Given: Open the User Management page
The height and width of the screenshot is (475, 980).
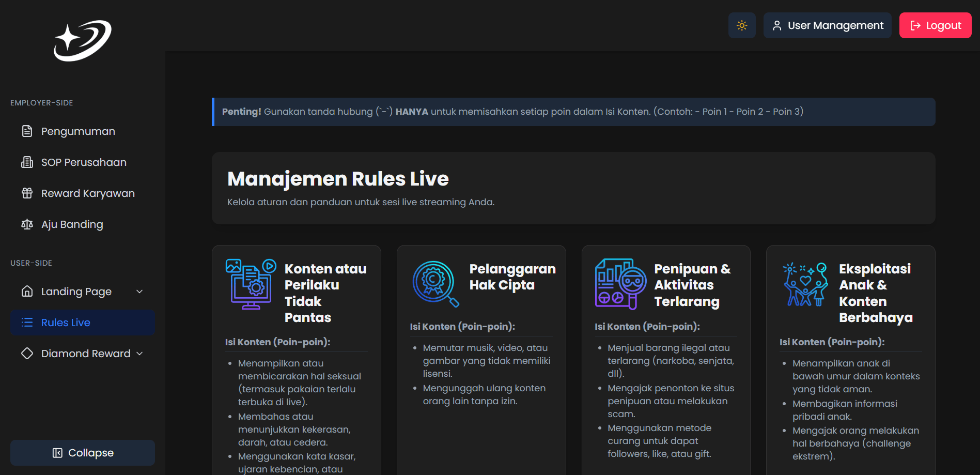Looking at the screenshot, I should 828,25.
